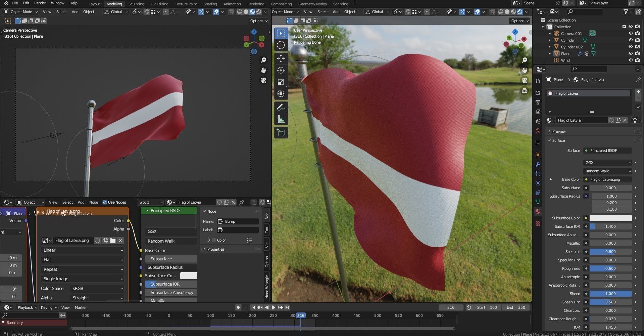Click the Bump node name input field
This screenshot has width=644, height=336.
coord(238,221)
